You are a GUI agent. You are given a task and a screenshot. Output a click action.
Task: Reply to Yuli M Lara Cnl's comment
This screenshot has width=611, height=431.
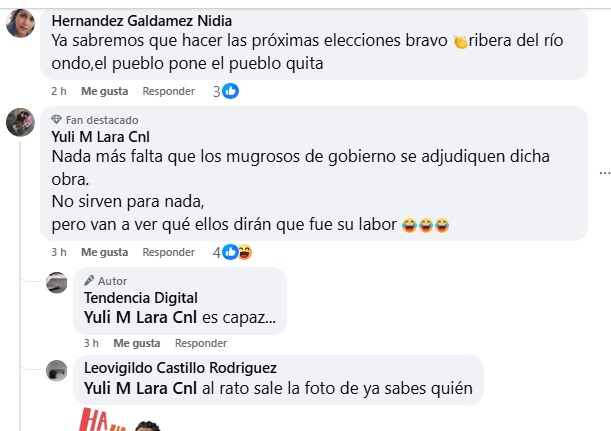(169, 252)
